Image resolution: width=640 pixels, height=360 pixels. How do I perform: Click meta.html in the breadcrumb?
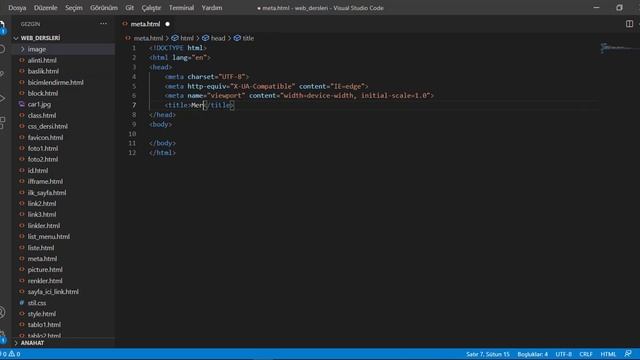point(148,38)
